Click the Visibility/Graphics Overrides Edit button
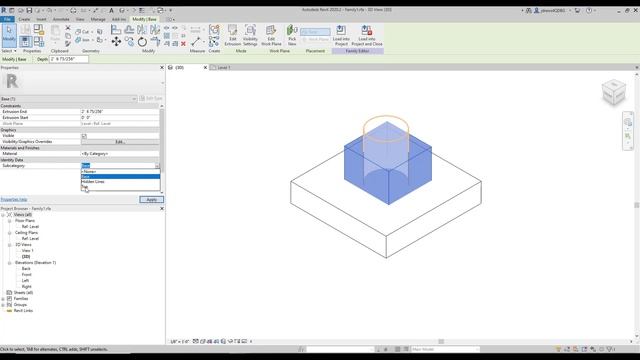Screen dimensions: 640x360 click(x=120, y=142)
